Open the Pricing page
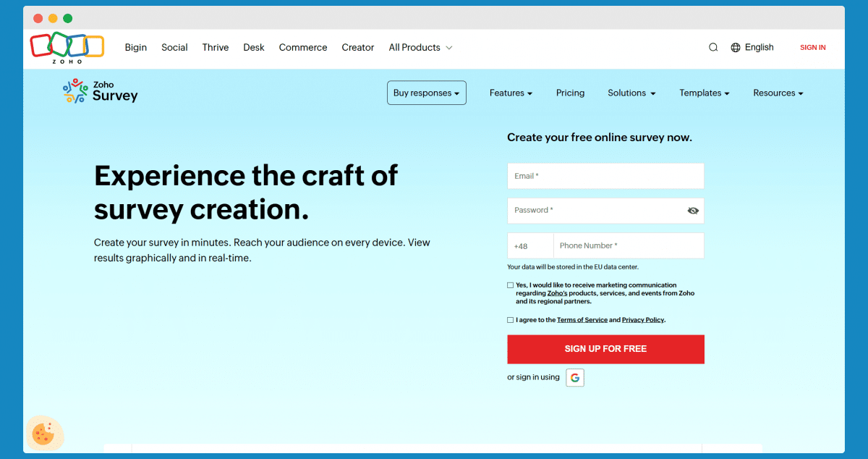 coord(570,93)
